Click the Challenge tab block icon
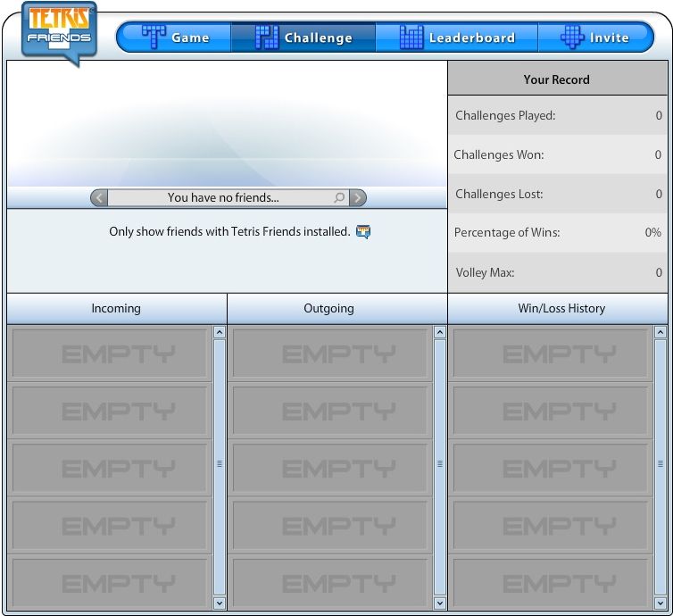Screen dimensions: 673x616 [267, 37]
